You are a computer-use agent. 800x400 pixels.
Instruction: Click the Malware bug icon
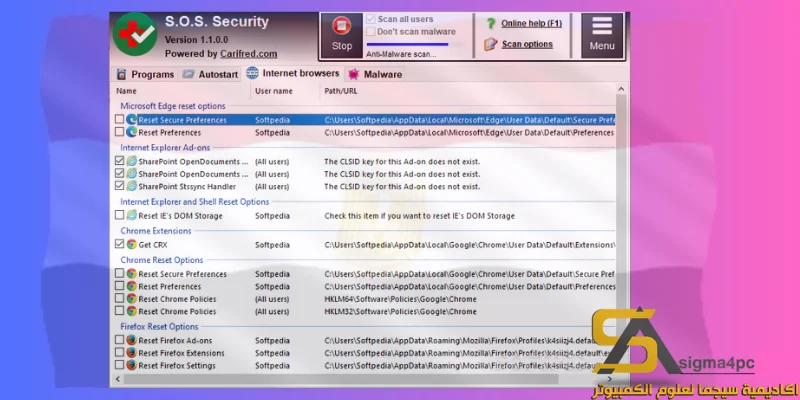[x=354, y=74]
